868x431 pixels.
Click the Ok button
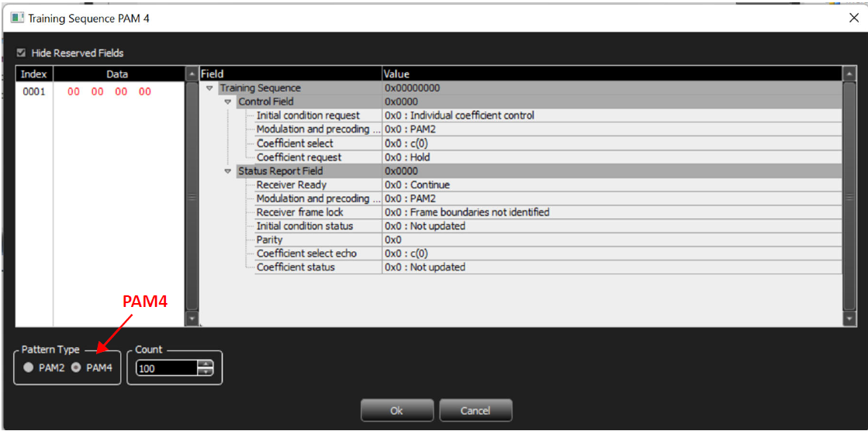click(x=396, y=411)
